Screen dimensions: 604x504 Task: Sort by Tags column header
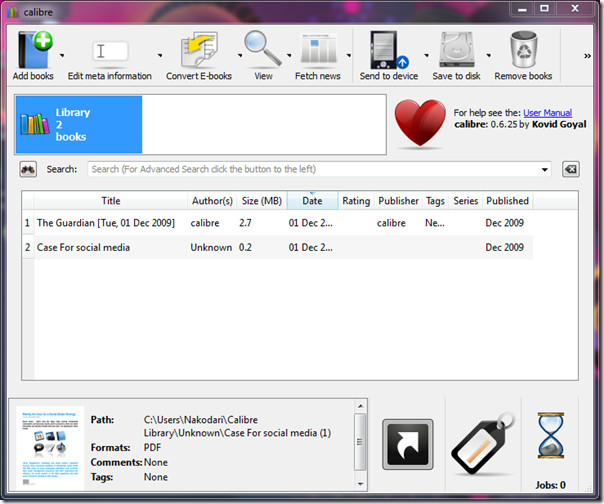[435, 201]
